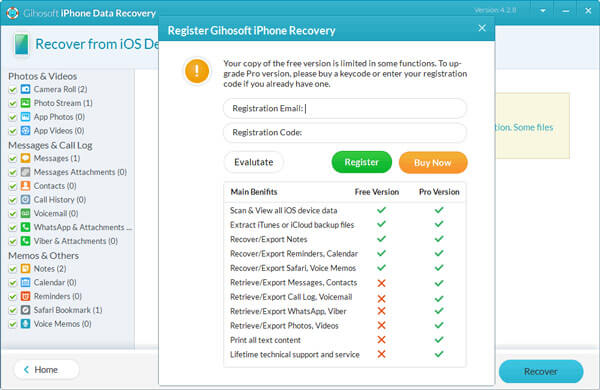Uncheck the Notes (2) checkbox
Image resolution: width=600 pixels, height=390 pixels.
(13, 269)
